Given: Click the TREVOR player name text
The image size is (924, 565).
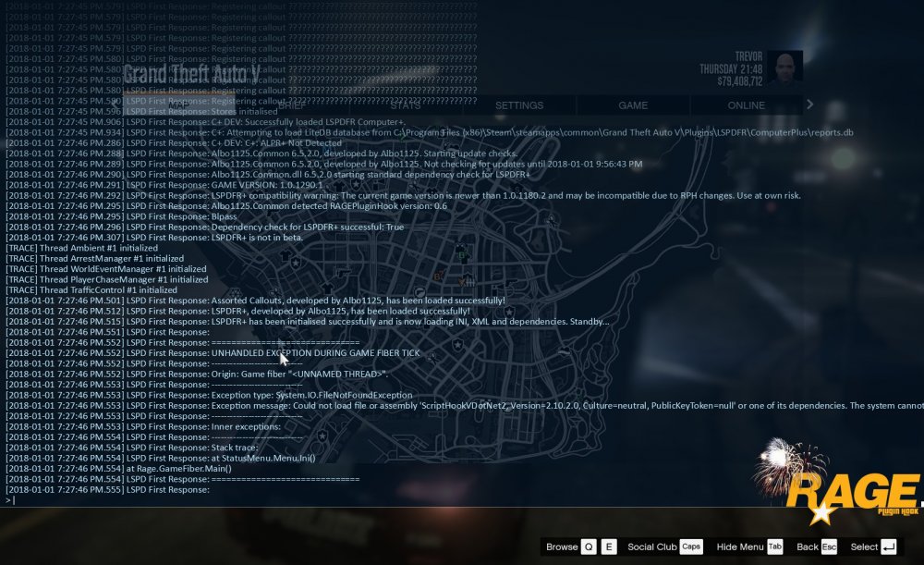Looking at the screenshot, I should (x=748, y=56).
